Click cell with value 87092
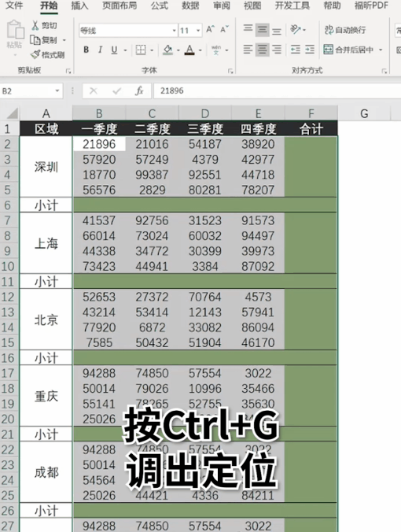This screenshot has height=532, width=401. (258, 266)
